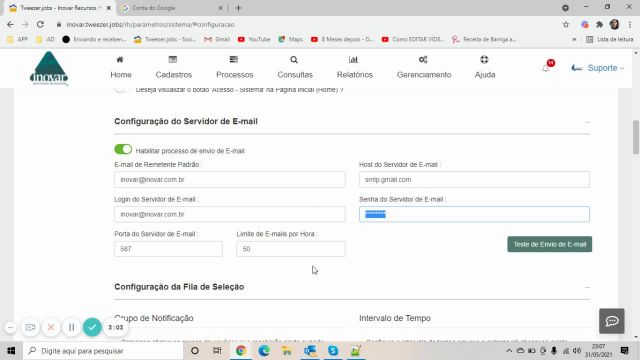Click the Login do Servidor de E-mail field

[x=229, y=214]
